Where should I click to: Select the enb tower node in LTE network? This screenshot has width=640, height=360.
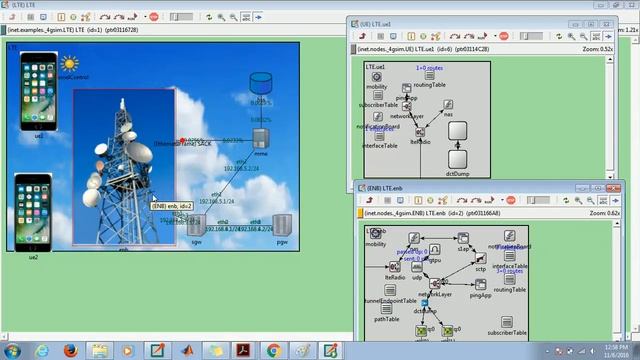click(124, 167)
